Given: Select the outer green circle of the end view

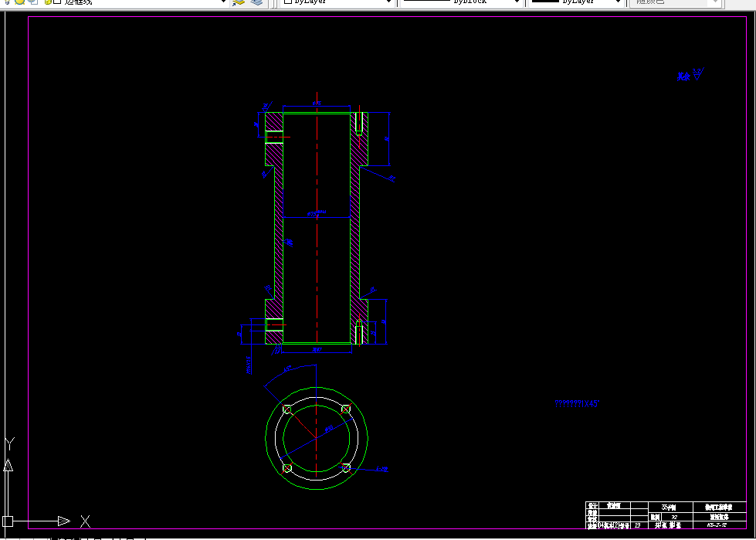Looking at the screenshot, I should point(317,387).
